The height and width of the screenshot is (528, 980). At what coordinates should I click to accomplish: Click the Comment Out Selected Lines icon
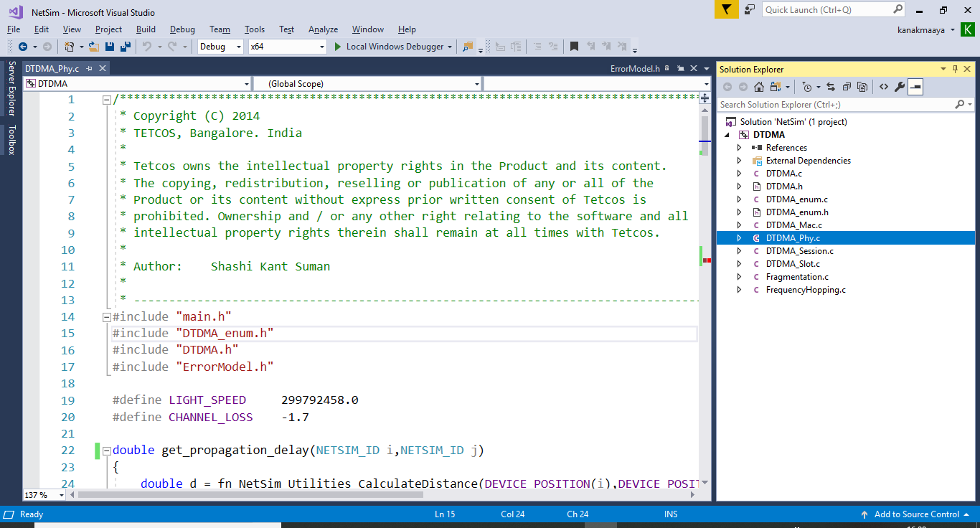click(x=536, y=47)
